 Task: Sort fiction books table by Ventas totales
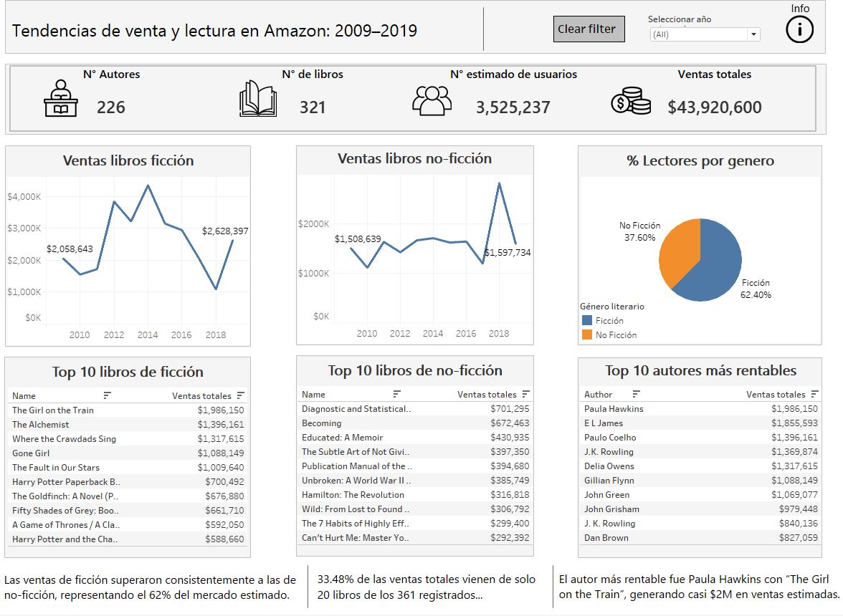pyautogui.click(x=240, y=395)
